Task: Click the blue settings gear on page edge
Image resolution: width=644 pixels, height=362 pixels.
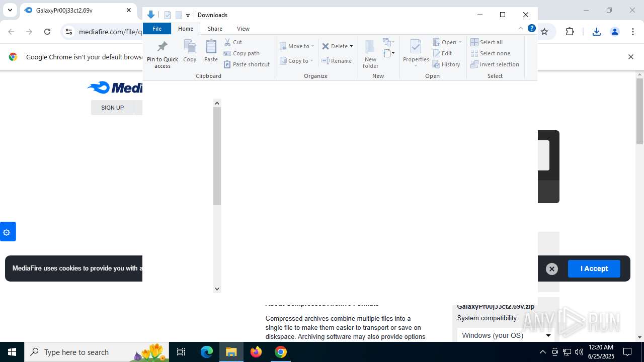Action: tap(7, 232)
